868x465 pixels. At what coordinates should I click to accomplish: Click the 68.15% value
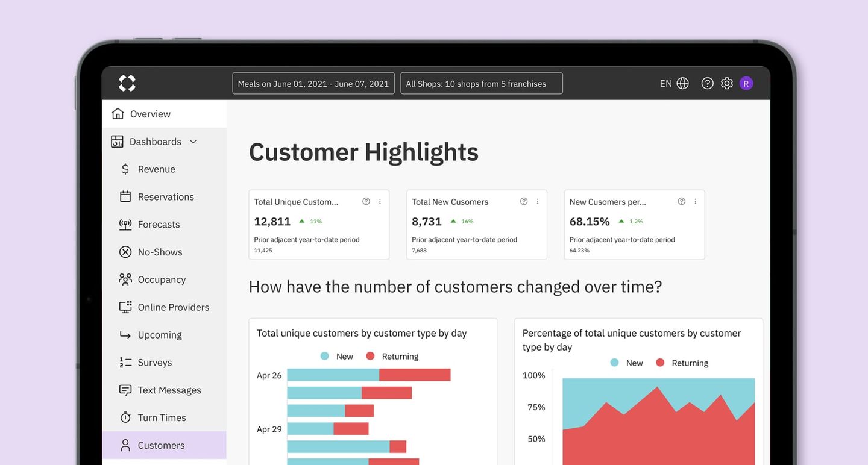pos(590,221)
